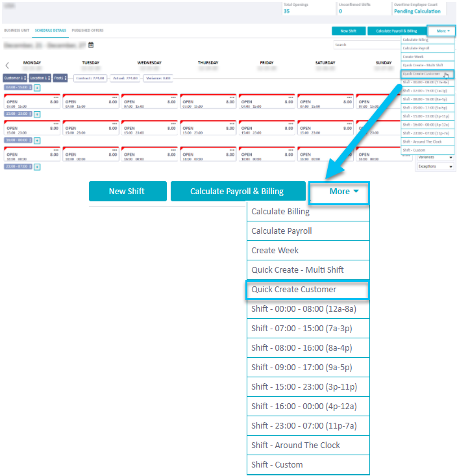Viewport: 457px width, 476px height.
Task: Open the calendar date picker icon
Action: coord(91,45)
